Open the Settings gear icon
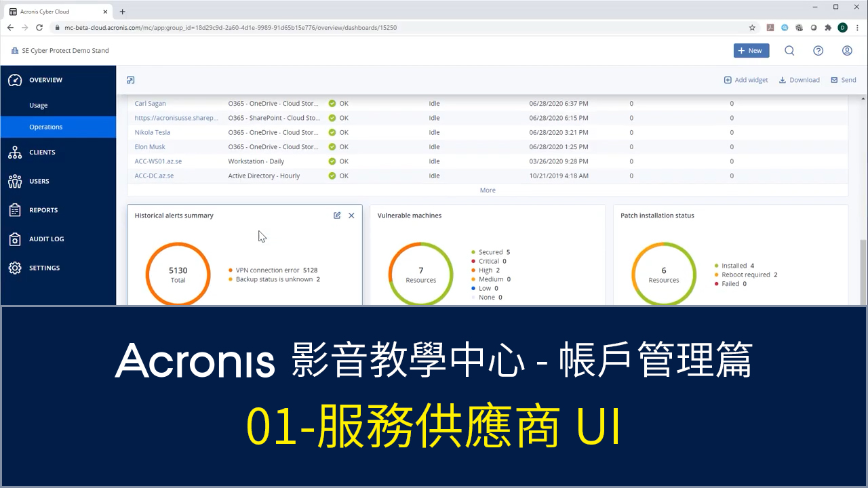The height and width of the screenshot is (488, 868). pyautogui.click(x=15, y=268)
